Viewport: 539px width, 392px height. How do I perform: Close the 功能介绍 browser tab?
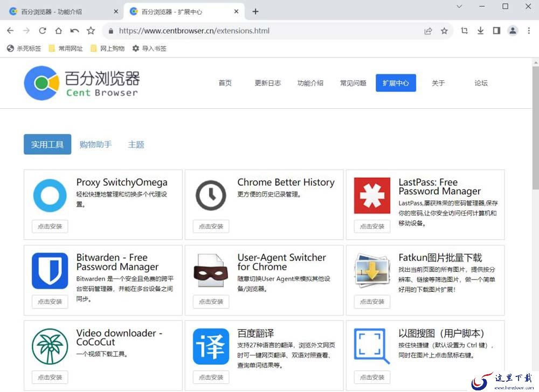pyautogui.click(x=116, y=11)
